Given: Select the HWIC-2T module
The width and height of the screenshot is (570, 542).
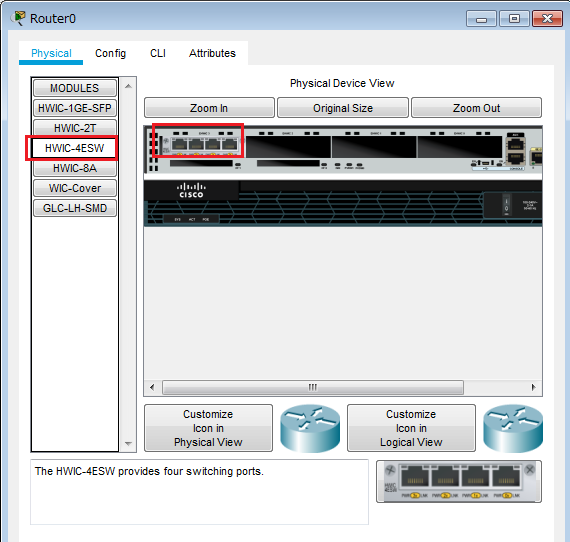Looking at the screenshot, I should [x=75, y=128].
